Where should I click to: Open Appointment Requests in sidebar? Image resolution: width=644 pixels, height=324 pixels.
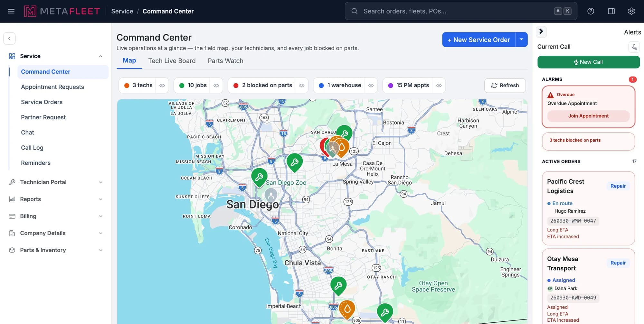coord(52,87)
